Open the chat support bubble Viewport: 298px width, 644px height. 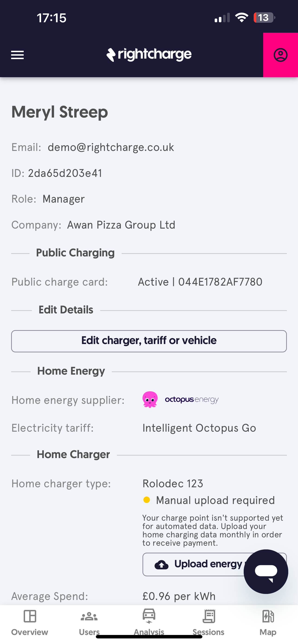pyautogui.click(x=266, y=571)
